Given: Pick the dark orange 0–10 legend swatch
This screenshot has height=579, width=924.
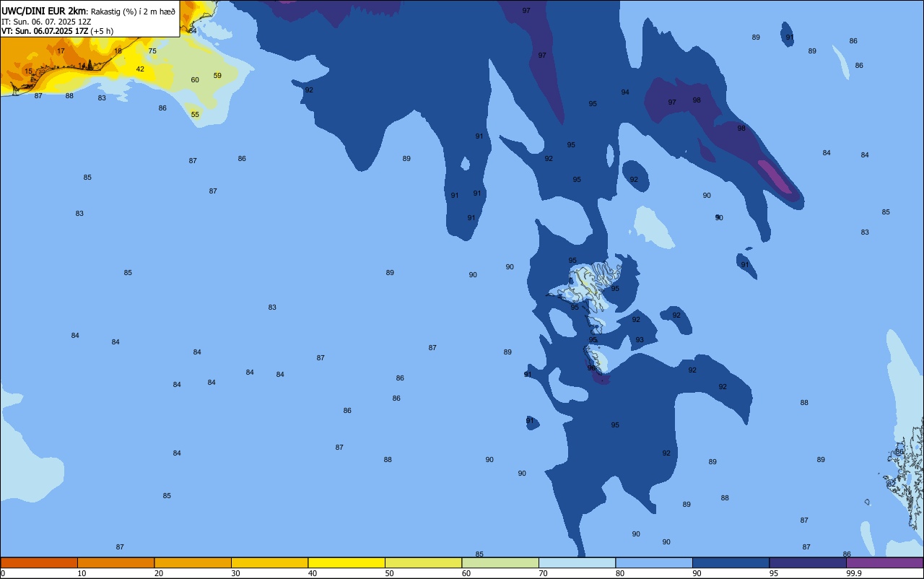Looking at the screenshot, I should coord(39,562).
